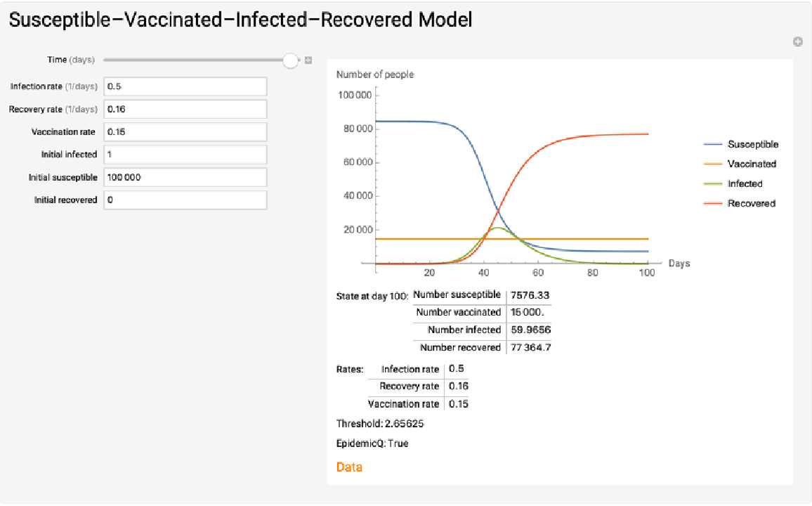Click the Vaccinated legend line swatch

point(712,164)
